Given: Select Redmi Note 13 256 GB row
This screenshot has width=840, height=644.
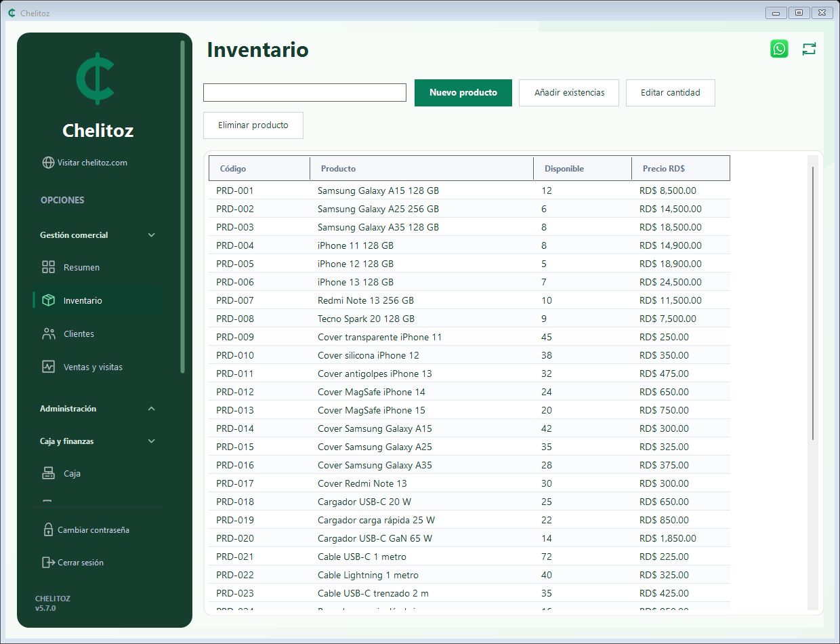Looking at the screenshot, I should (x=469, y=300).
